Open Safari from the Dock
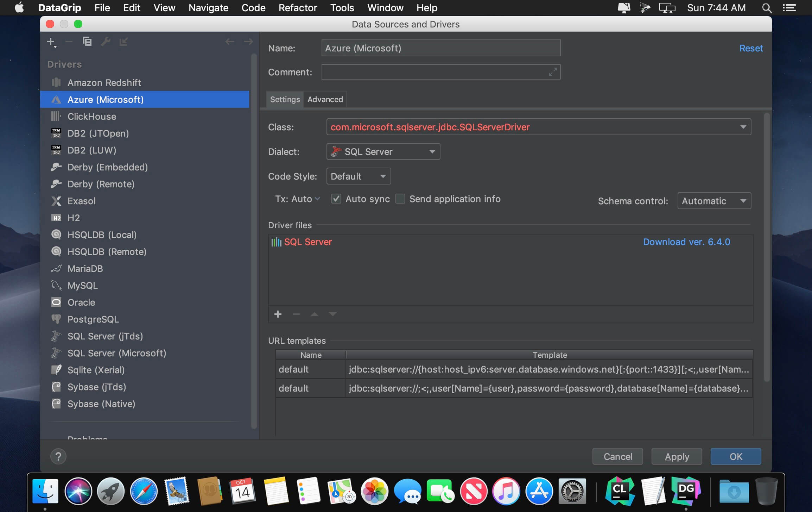This screenshot has width=812, height=512. click(x=144, y=491)
